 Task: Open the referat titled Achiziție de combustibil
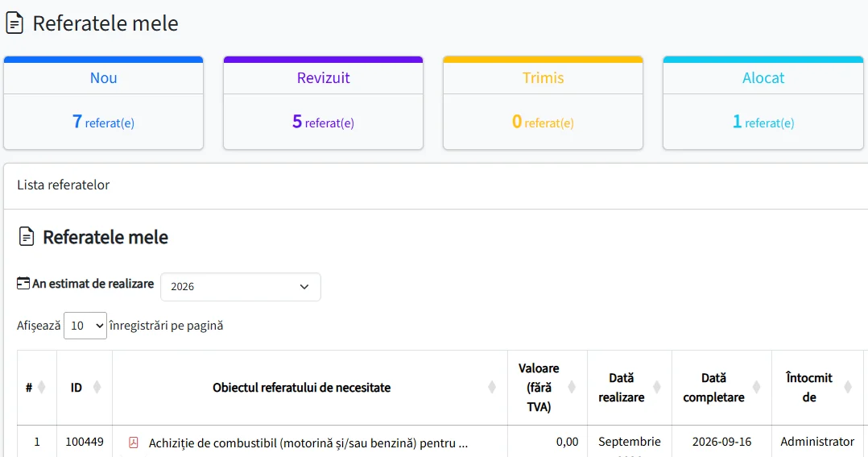click(x=308, y=443)
